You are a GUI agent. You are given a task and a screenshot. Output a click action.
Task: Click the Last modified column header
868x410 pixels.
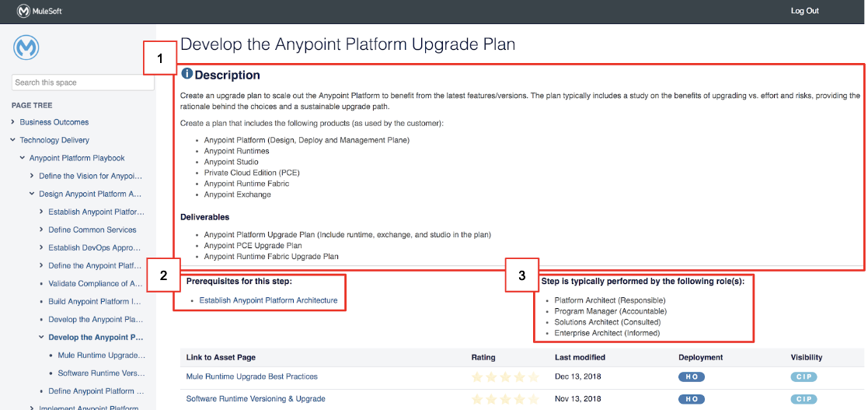(x=580, y=357)
